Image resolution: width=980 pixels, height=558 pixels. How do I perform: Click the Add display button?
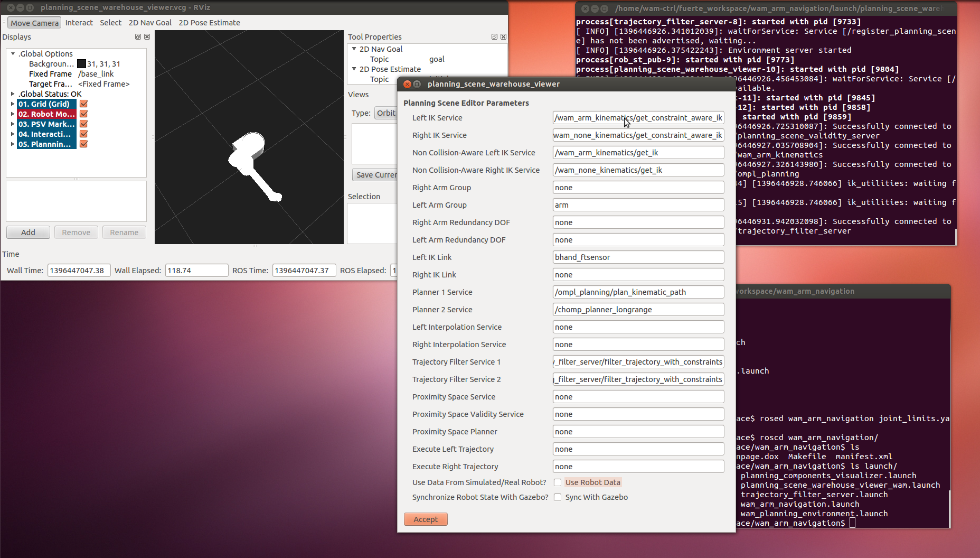tap(28, 232)
